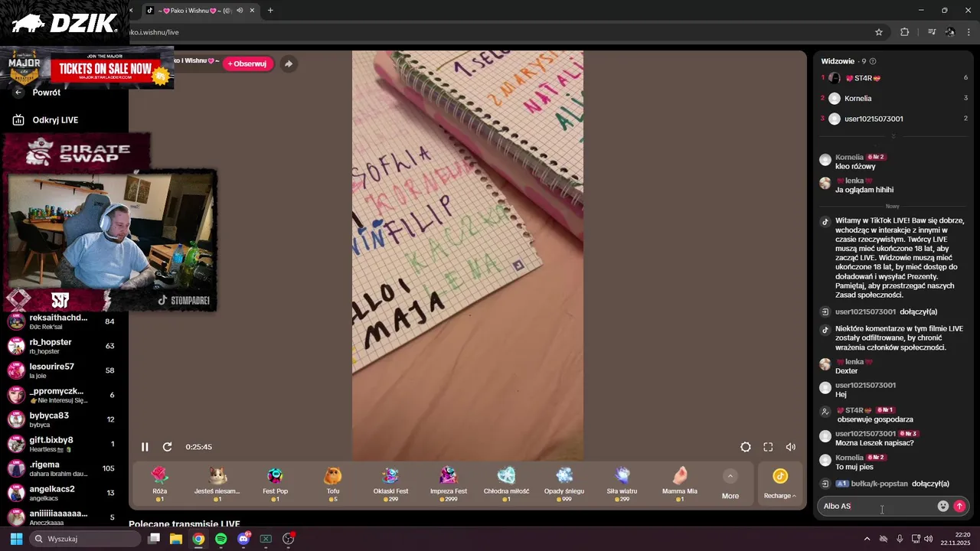Open gift.bixby8 live channel in sidebar
Image resolution: width=980 pixels, height=551 pixels.
61,444
